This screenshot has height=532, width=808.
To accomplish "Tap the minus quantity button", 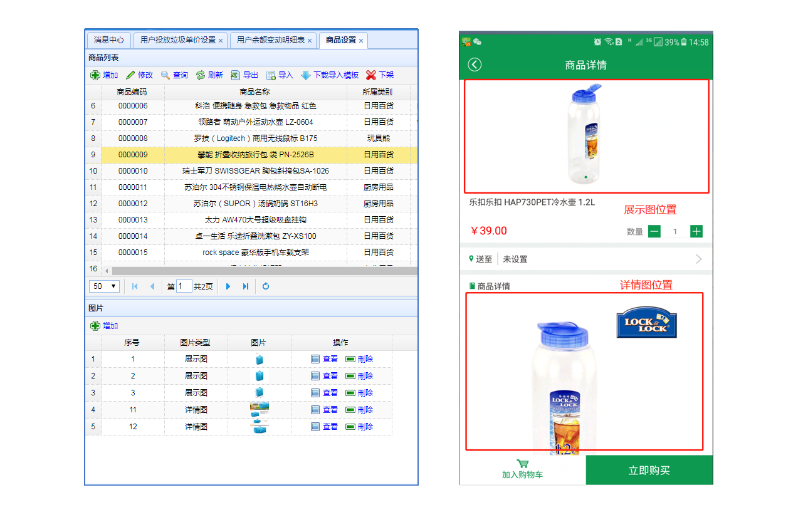I will (654, 231).
